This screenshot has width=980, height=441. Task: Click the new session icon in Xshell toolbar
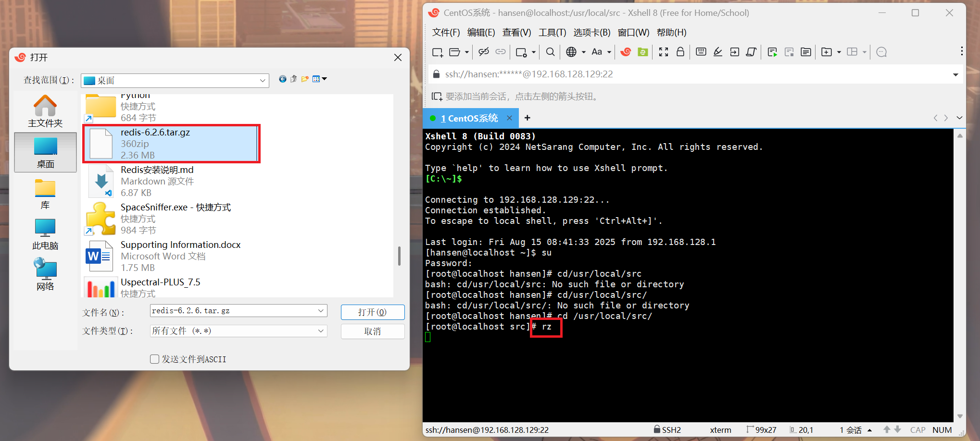click(x=437, y=52)
